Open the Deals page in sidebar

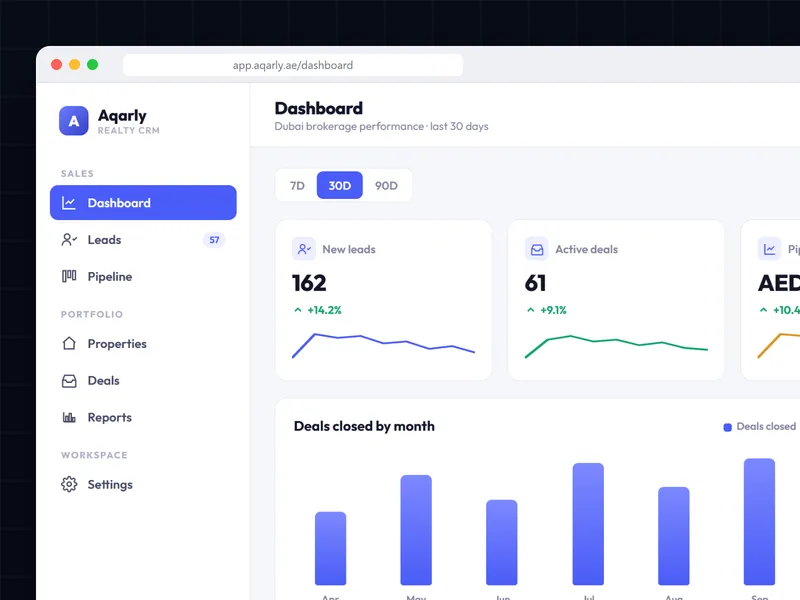[143, 381]
